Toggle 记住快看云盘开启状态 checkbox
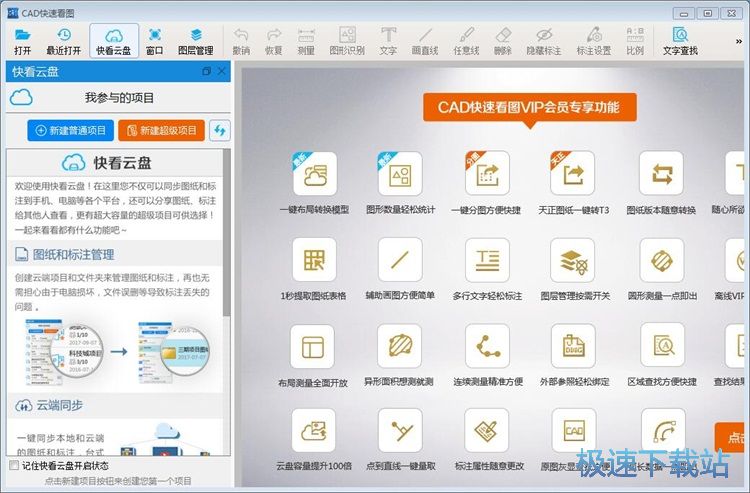 [x=14, y=465]
